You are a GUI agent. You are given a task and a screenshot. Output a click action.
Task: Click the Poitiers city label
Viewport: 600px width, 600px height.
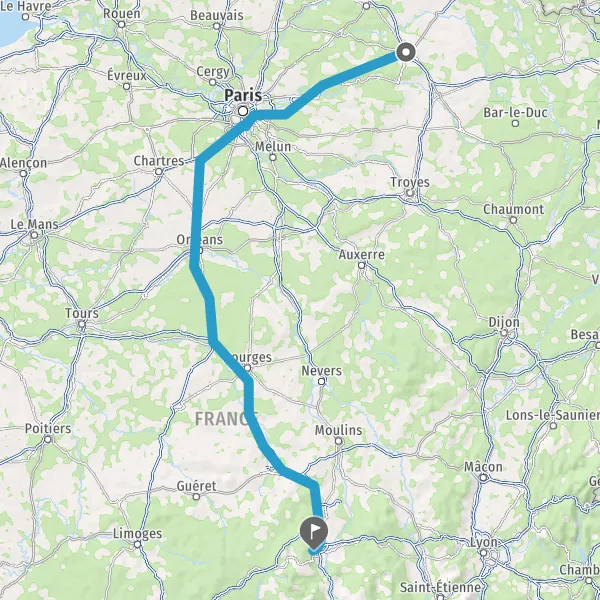pos(48,428)
